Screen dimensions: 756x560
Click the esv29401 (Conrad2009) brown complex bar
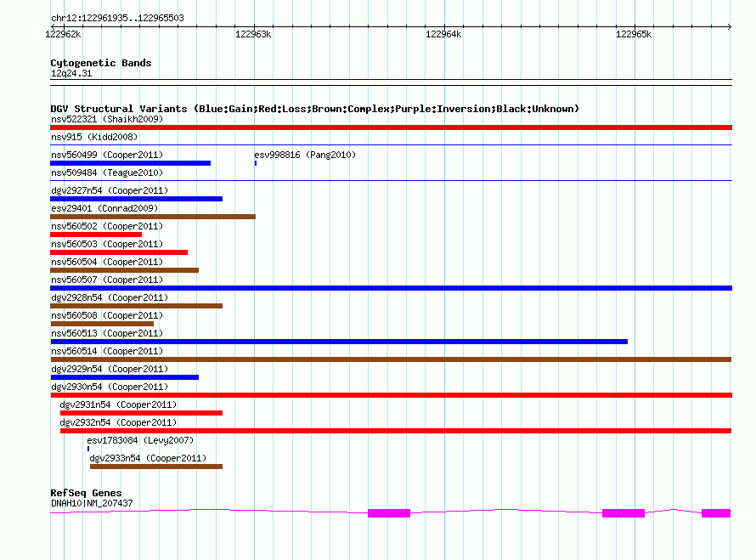153,217
